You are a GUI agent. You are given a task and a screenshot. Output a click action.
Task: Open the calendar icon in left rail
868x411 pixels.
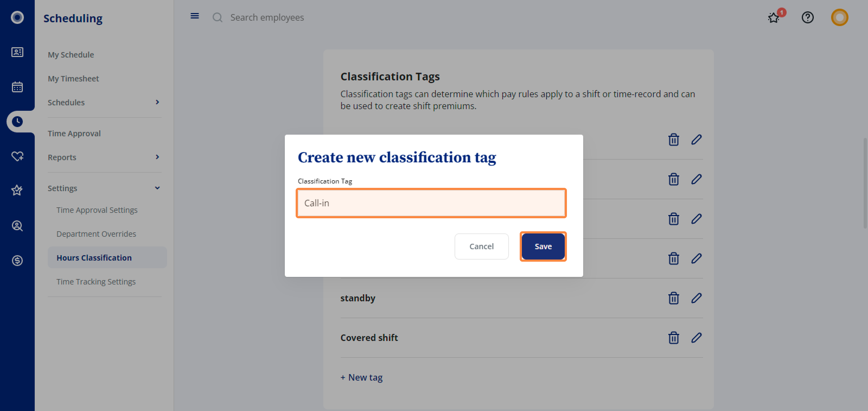click(x=17, y=87)
